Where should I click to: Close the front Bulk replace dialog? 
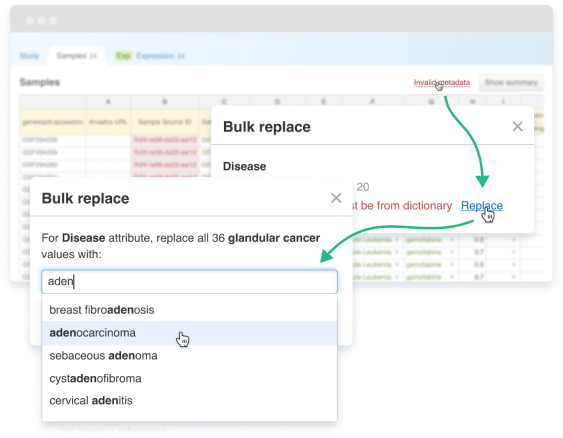(336, 198)
